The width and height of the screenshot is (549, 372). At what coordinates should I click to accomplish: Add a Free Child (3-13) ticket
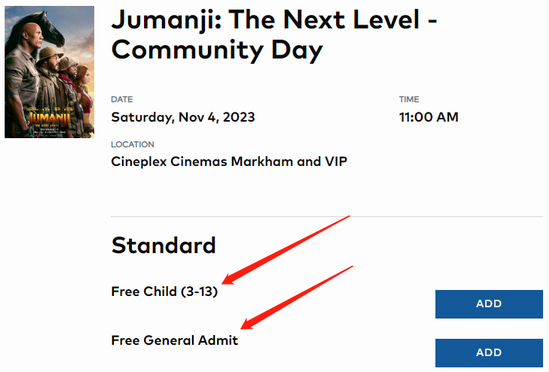click(x=489, y=304)
